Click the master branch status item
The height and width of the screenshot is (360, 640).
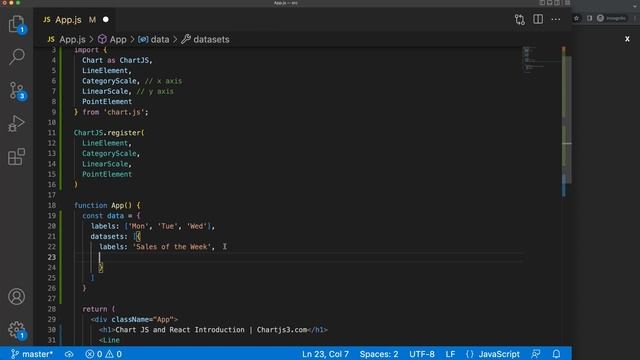coord(32,354)
